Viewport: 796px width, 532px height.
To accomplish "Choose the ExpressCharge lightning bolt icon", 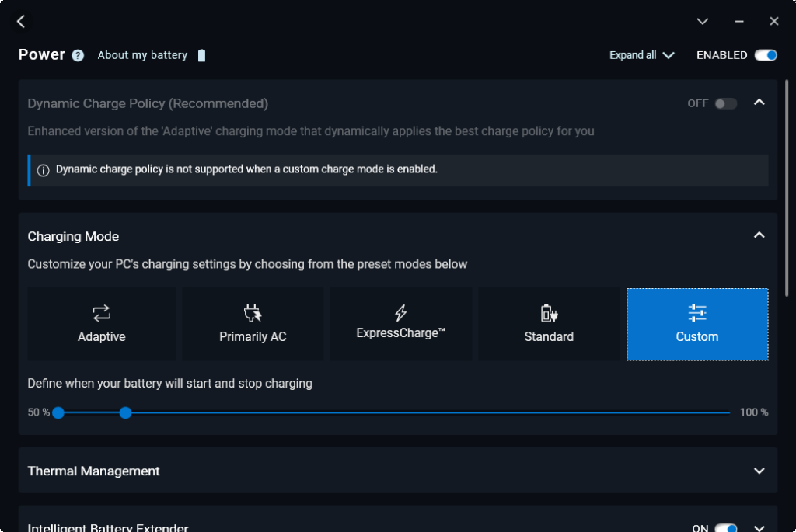I will [x=401, y=313].
